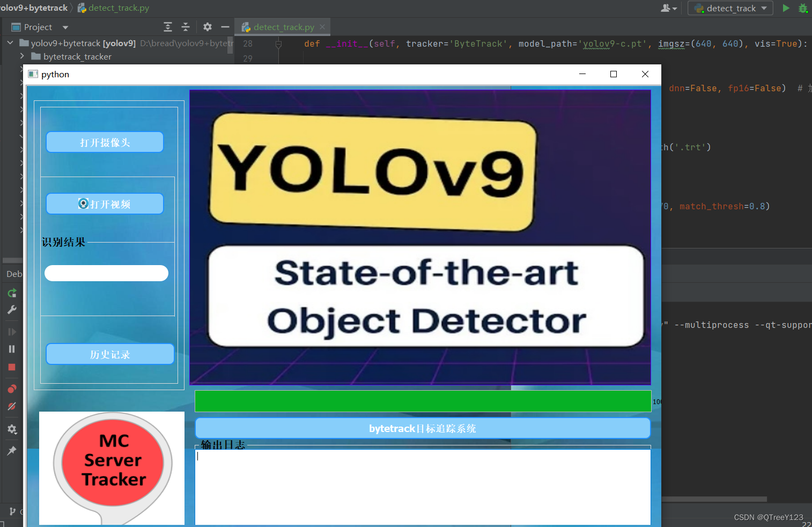Click the --multiprocess console text
This screenshot has height=527, width=812.
(x=711, y=325)
